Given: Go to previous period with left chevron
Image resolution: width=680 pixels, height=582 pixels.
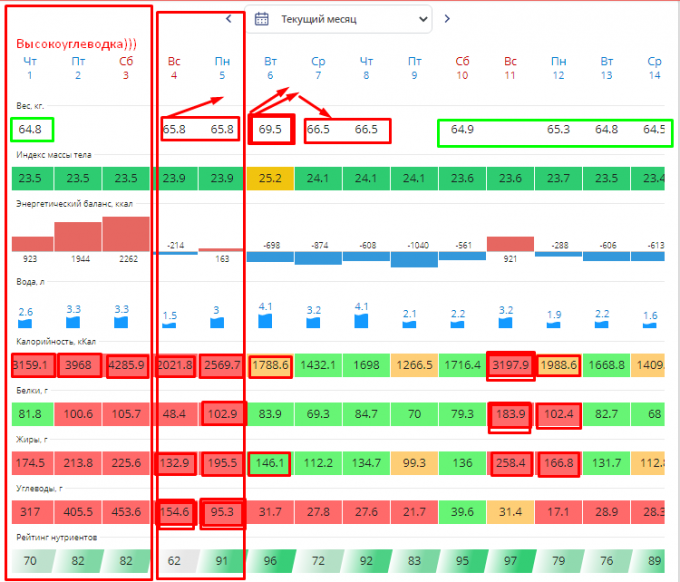Looking at the screenshot, I should click(x=228, y=18).
